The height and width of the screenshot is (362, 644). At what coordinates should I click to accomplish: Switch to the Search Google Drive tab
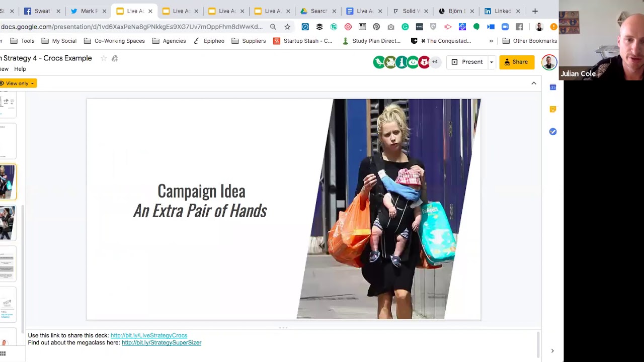click(318, 11)
